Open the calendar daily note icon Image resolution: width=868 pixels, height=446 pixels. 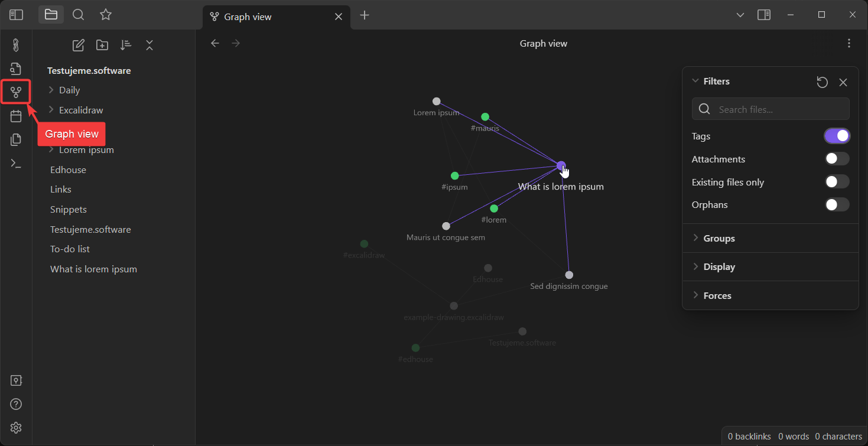pos(16,116)
